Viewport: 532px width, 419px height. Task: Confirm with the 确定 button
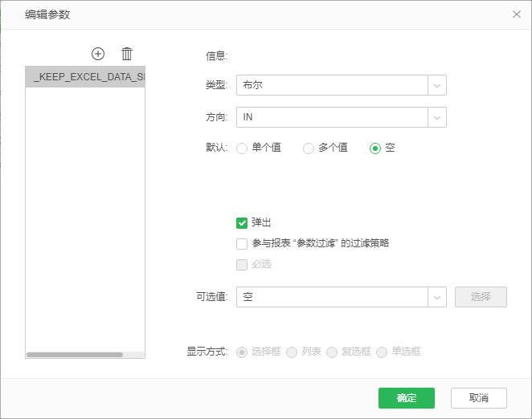pyautogui.click(x=407, y=398)
